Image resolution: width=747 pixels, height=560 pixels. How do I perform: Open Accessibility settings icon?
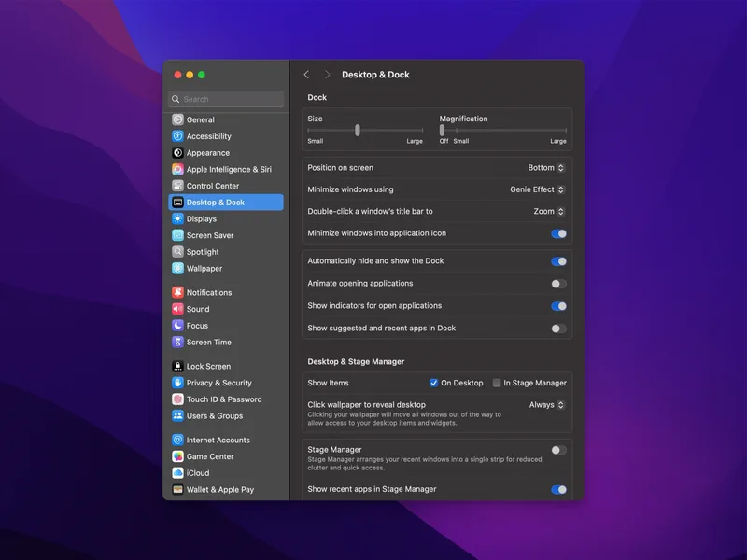tap(177, 136)
